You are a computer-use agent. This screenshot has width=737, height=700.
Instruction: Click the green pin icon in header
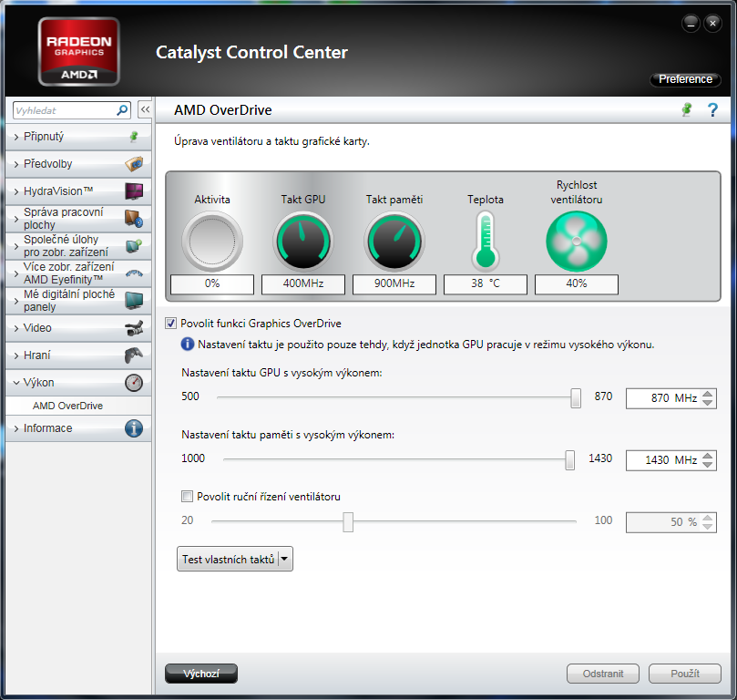687,110
